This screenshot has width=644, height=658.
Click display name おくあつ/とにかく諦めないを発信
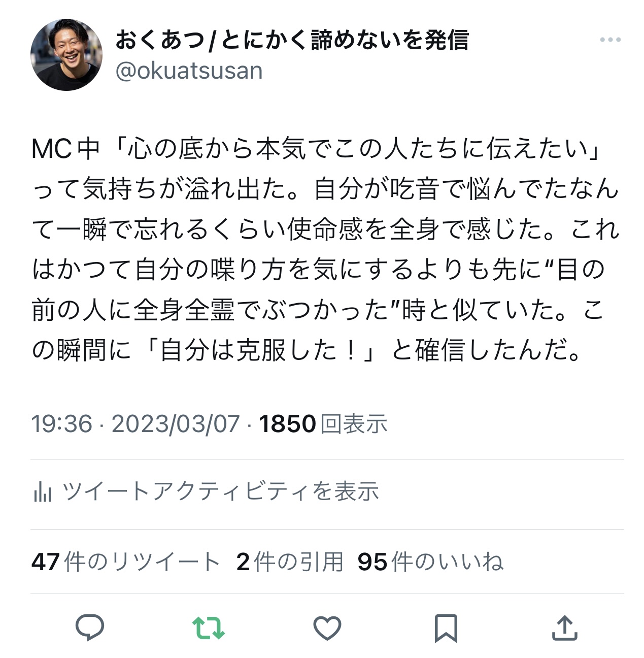[x=292, y=40]
